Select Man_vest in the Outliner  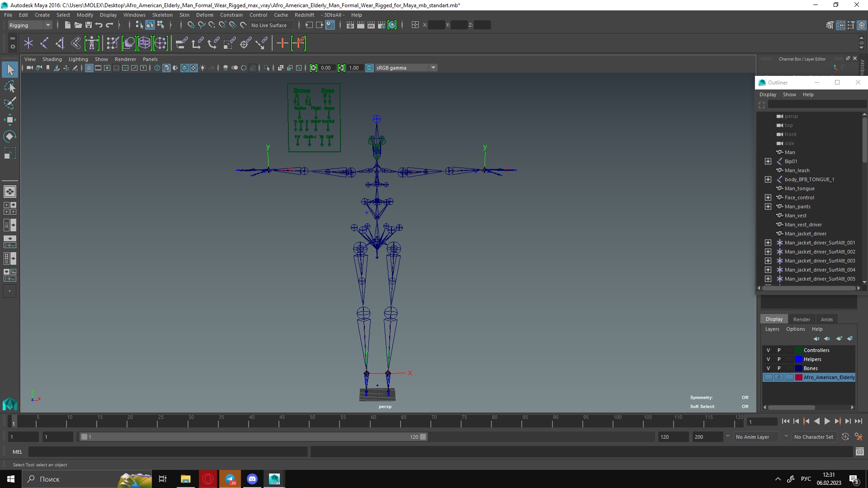(795, 216)
